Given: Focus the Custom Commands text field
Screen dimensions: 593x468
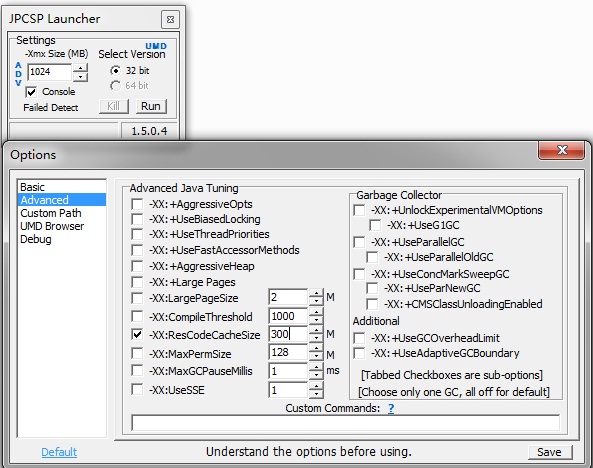Looking at the screenshot, I should [x=345, y=423].
